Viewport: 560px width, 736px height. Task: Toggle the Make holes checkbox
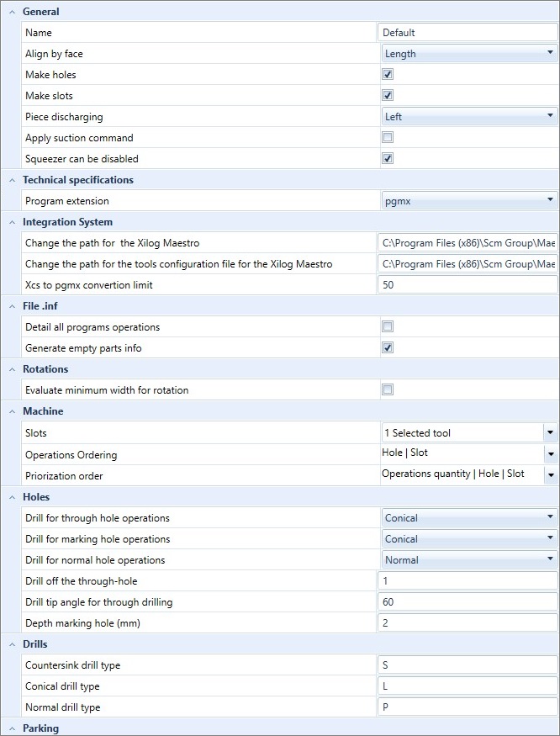[388, 74]
